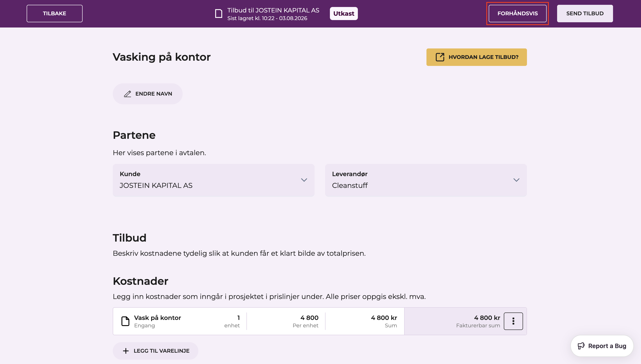Image resolution: width=641 pixels, height=364 pixels.
Task: Click the external link icon in help button
Action: tap(440, 57)
